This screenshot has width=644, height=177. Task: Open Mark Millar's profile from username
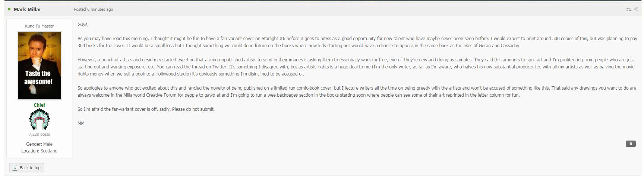point(28,9)
